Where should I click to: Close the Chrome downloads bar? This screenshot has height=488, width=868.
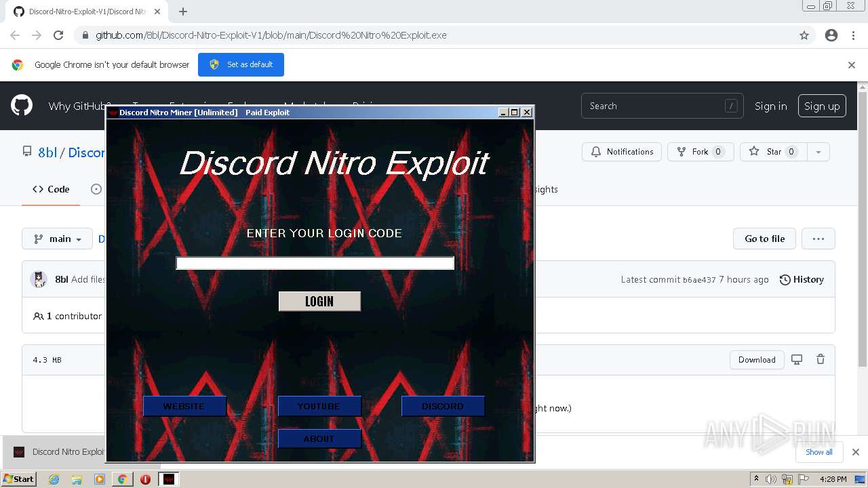tap(856, 452)
